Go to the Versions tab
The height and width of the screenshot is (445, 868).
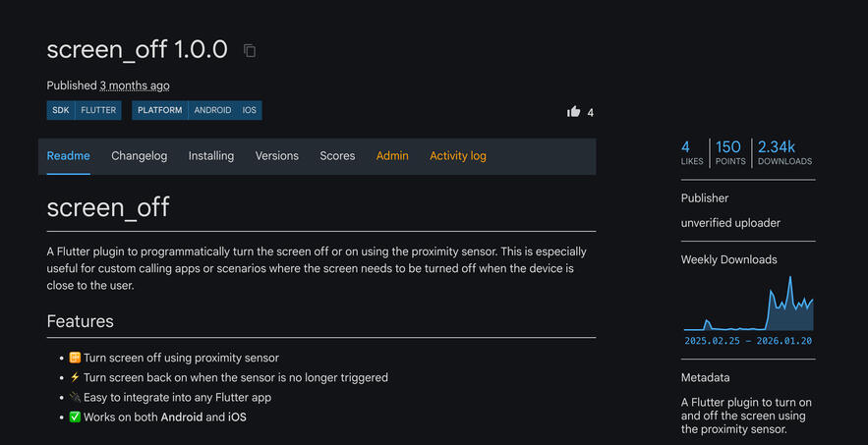pos(277,156)
